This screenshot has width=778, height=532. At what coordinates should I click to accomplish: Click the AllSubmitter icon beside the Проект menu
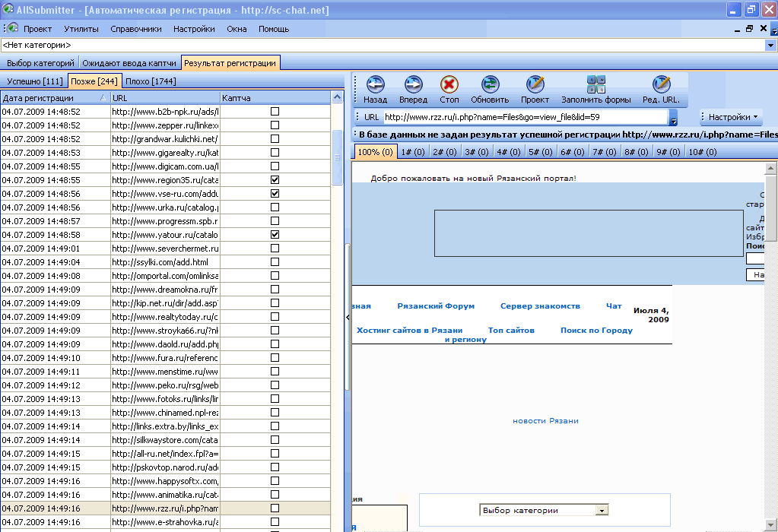click(13, 28)
